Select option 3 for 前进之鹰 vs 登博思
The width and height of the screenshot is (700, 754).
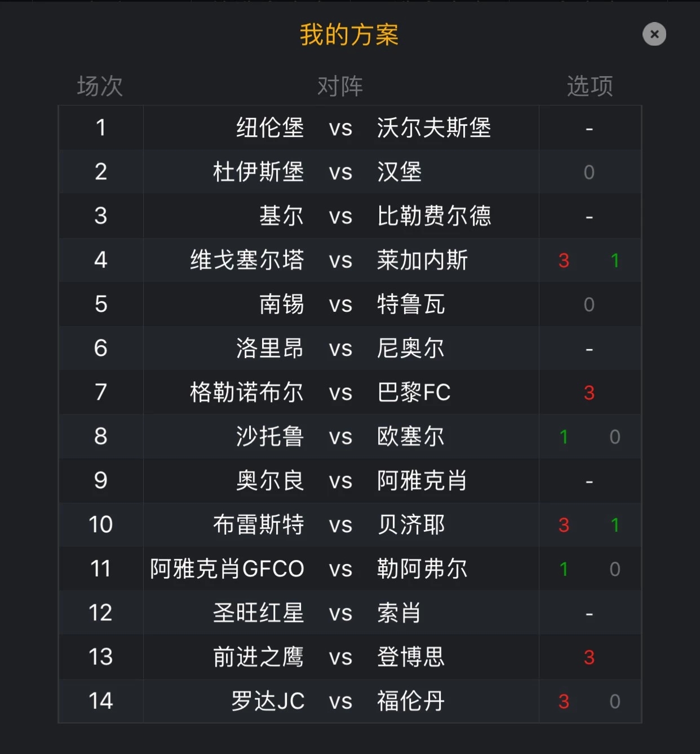pos(589,657)
